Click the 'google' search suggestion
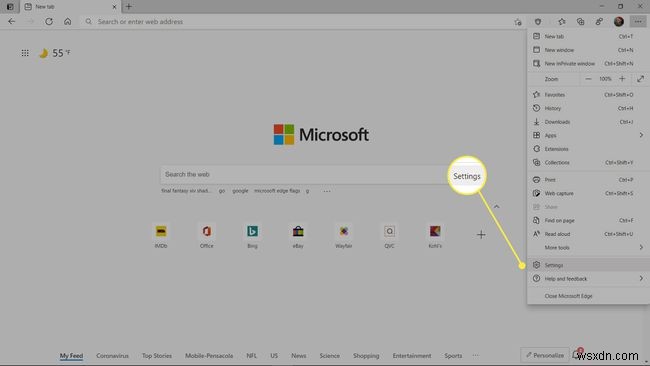The width and height of the screenshot is (650, 366). [x=240, y=191]
